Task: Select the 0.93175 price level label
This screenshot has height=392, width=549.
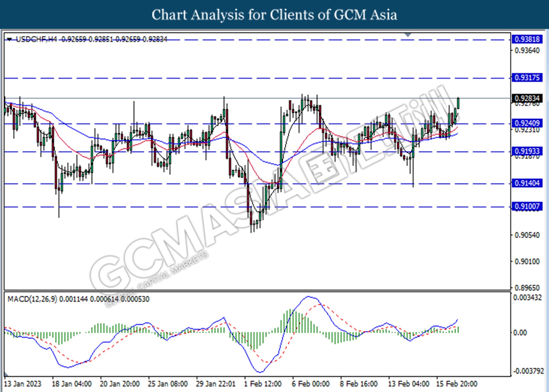Action: tap(527, 78)
